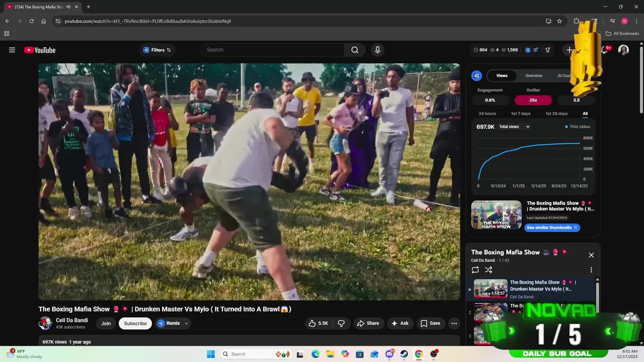644x362 pixels.
Task: Save the video to a playlist
Action: pos(430,323)
